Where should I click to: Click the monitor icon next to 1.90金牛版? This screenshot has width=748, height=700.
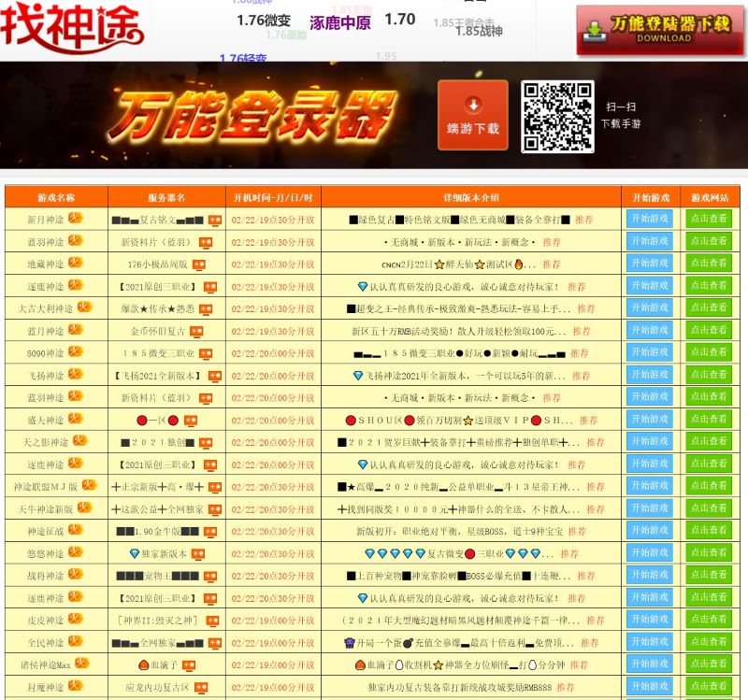point(210,532)
